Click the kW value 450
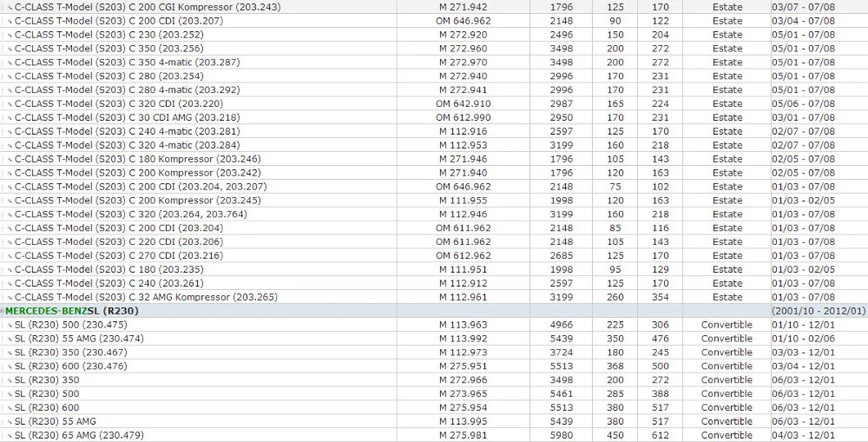This screenshot has width=868, height=442. 615,435
